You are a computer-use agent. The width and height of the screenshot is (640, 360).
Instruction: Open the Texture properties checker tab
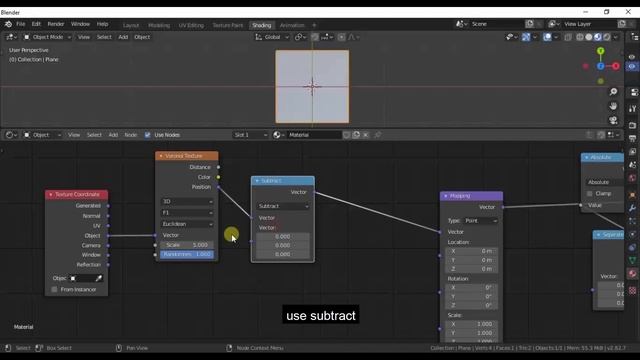(x=632, y=291)
